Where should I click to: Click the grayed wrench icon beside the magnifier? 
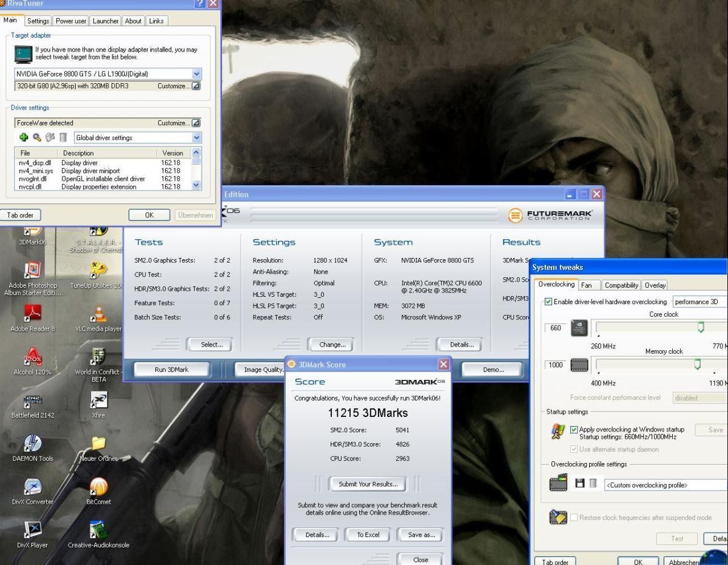[50, 138]
